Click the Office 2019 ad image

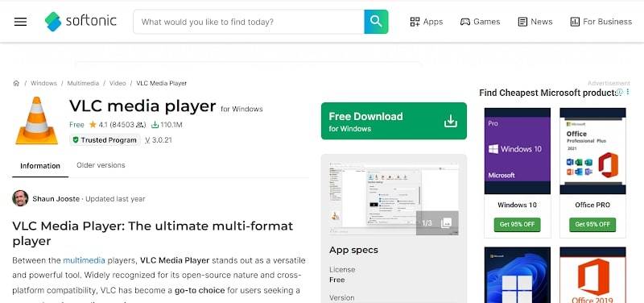point(592,275)
